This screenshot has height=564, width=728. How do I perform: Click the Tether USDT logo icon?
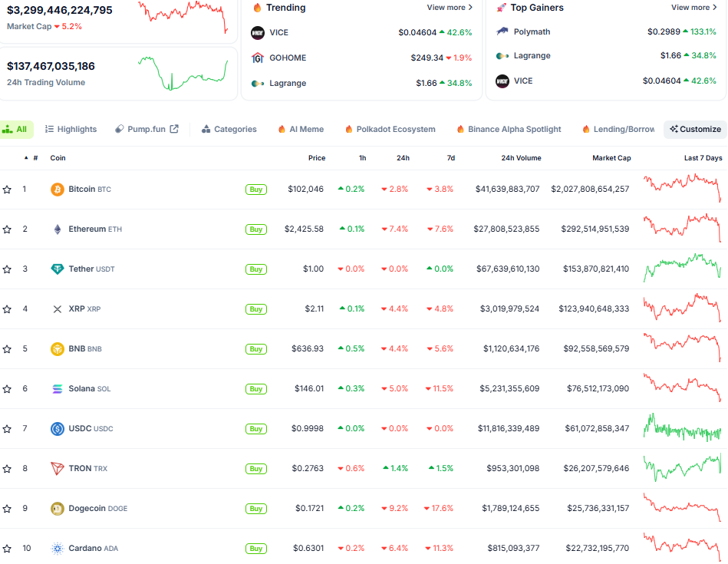(58, 269)
